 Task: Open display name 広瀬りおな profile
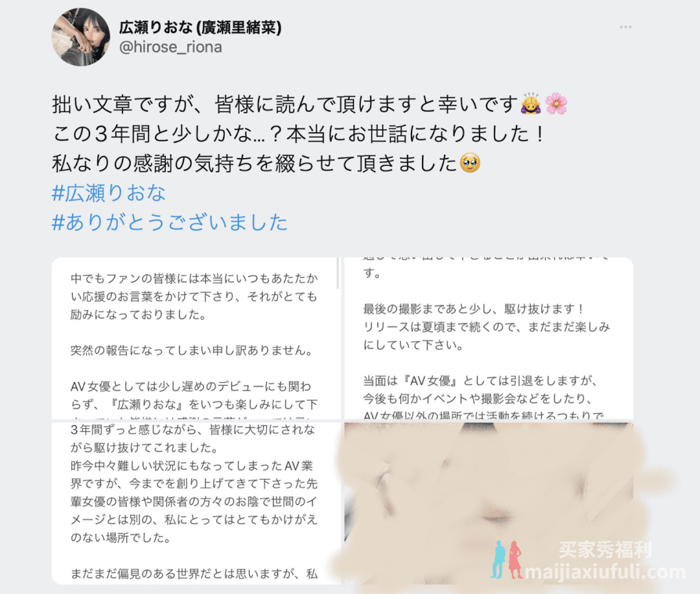200,28
